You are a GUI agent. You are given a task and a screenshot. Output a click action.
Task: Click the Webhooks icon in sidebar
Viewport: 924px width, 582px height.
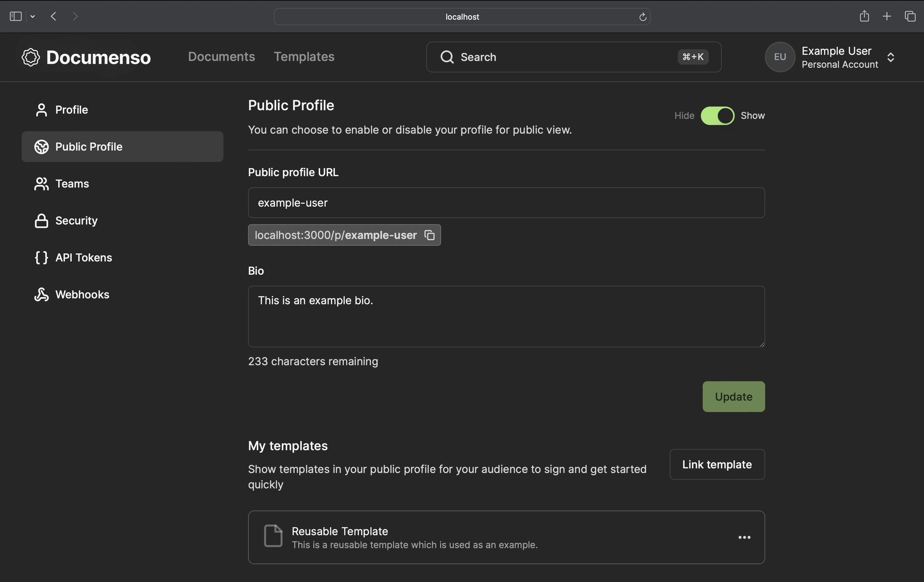click(42, 294)
